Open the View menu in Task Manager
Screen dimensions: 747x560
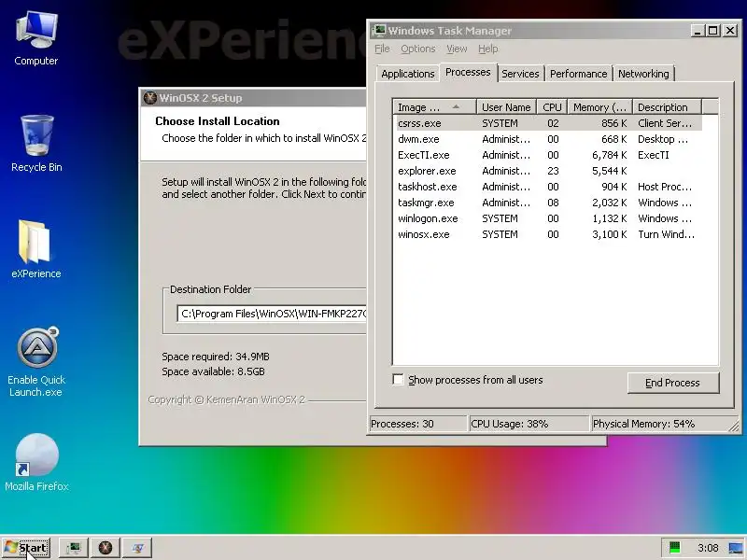coord(457,49)
